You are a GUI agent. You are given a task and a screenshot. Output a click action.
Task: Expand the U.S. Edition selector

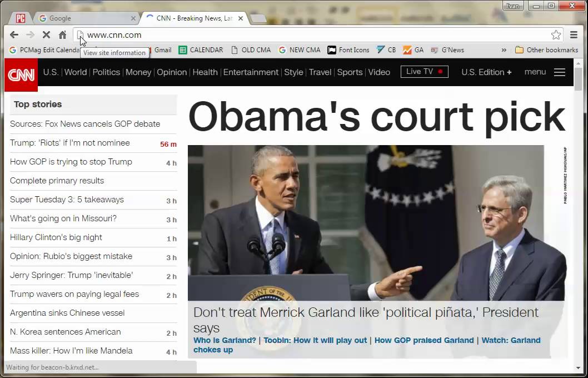(486, 72)
